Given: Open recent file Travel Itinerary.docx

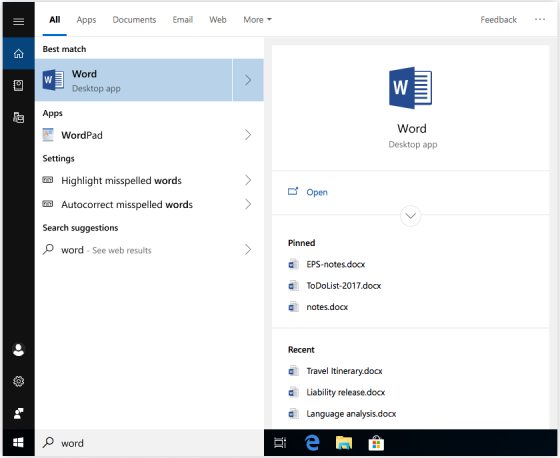Looking at the screenshot, I should point(344,371).
